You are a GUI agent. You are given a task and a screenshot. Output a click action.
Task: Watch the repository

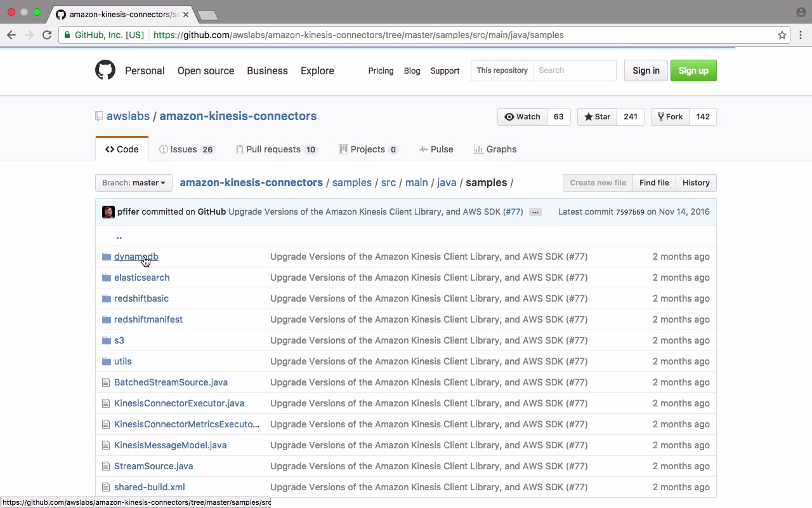pyautogui.click(x=522, y=117)
